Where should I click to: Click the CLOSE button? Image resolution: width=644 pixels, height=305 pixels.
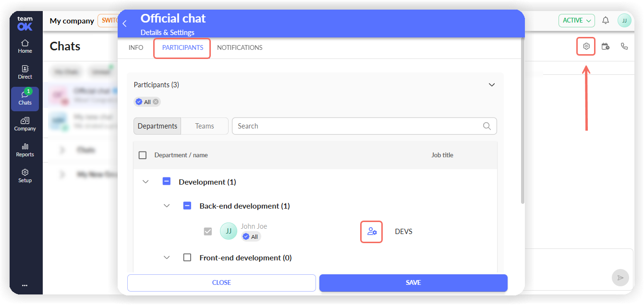[221, 282]
